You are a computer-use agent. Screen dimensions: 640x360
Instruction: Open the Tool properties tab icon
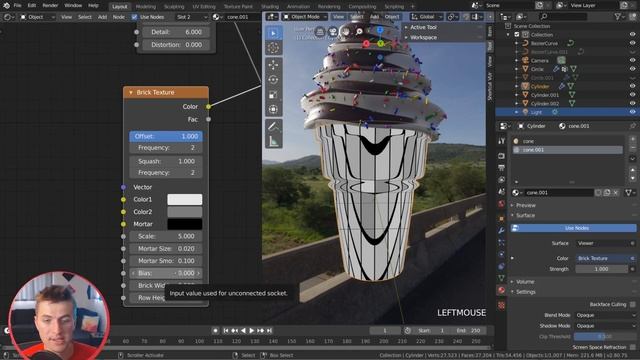[x=502, y=141]
